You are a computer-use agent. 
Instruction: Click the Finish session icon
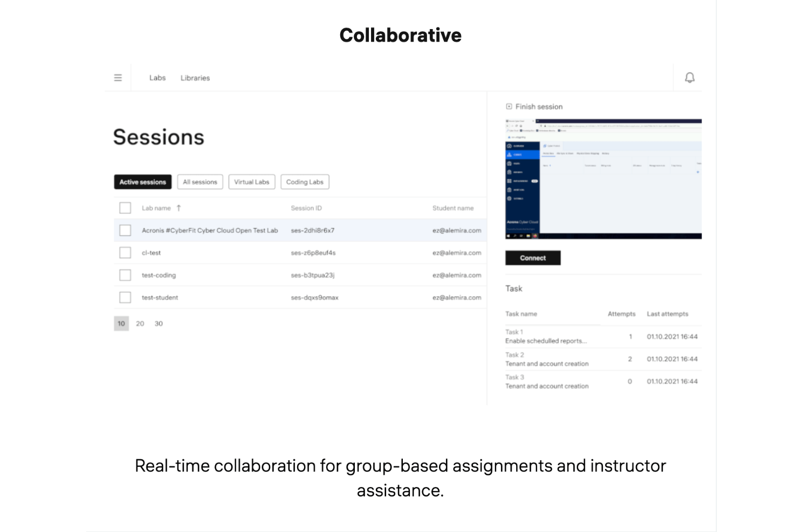509,107
